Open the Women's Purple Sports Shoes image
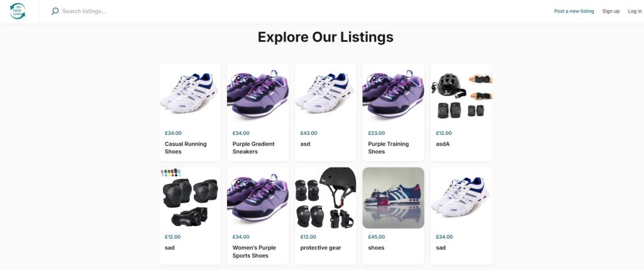Screen dimensions: 644x270 pyautogui.click(x=258, y=198)
